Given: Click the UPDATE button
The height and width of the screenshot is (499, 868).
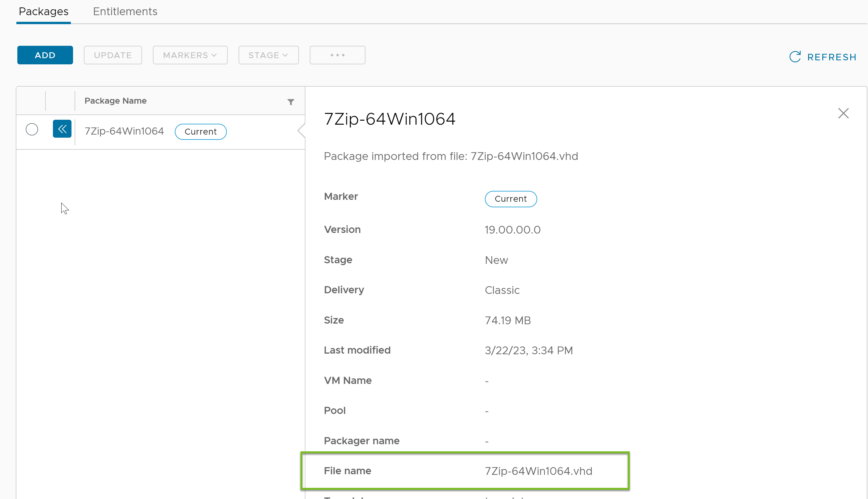Looking at the screenshot, I should point(113,55).
